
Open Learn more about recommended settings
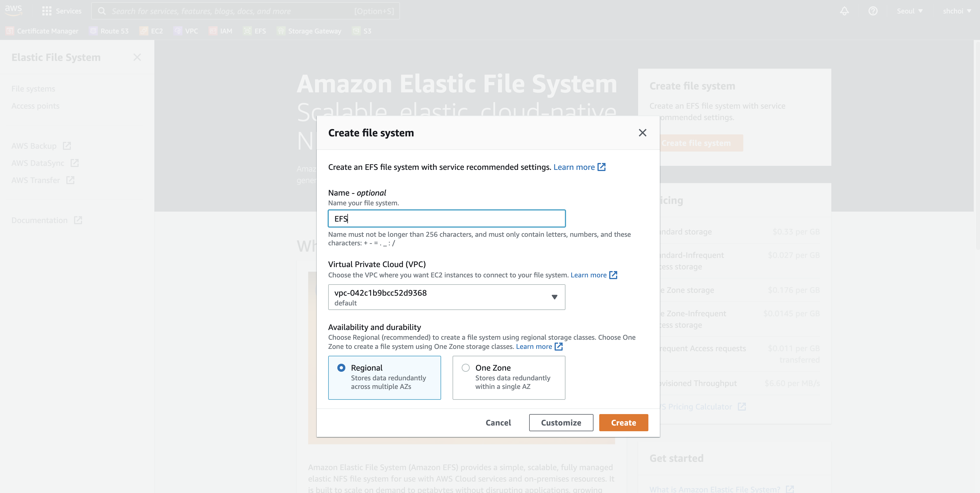pos(574,167)
